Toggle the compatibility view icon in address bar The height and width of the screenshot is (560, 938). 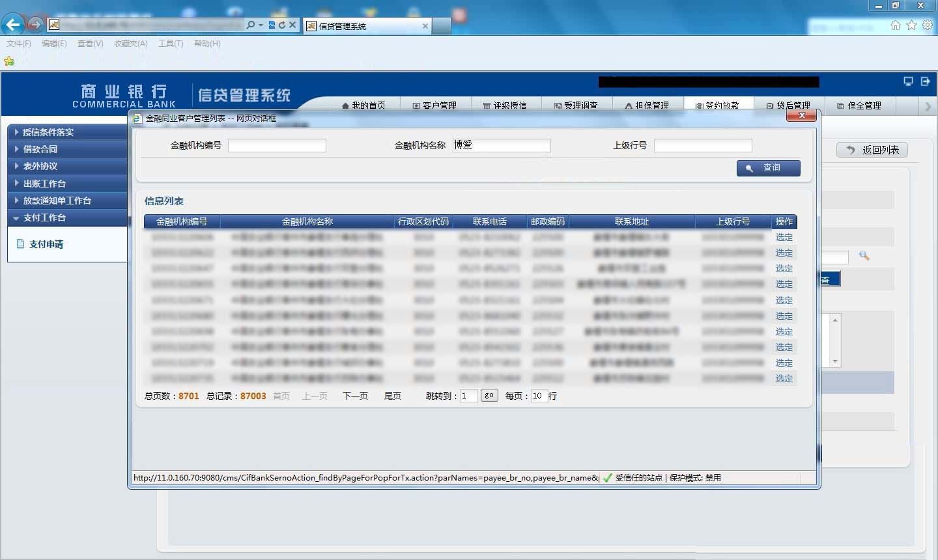[x=272, y=25]
